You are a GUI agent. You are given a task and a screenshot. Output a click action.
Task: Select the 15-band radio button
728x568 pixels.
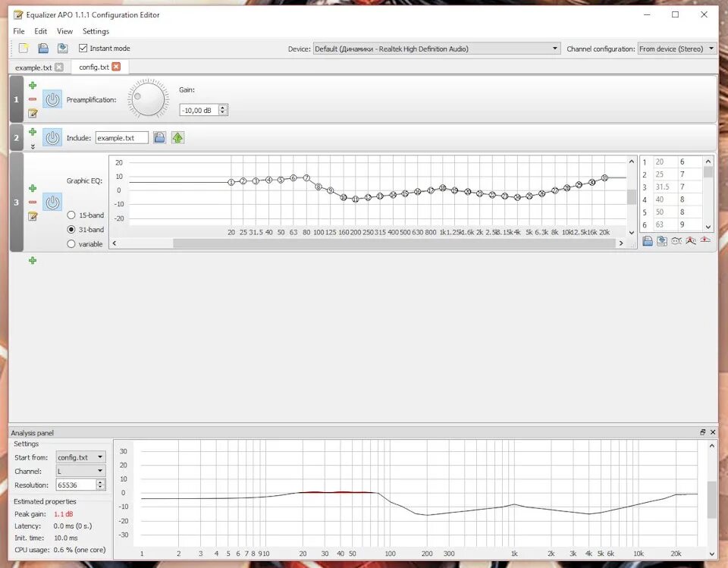coord(71,215)
